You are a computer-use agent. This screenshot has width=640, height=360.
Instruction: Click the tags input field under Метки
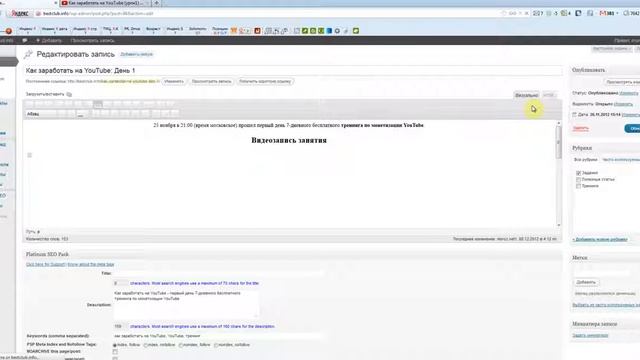click(601, 272)
